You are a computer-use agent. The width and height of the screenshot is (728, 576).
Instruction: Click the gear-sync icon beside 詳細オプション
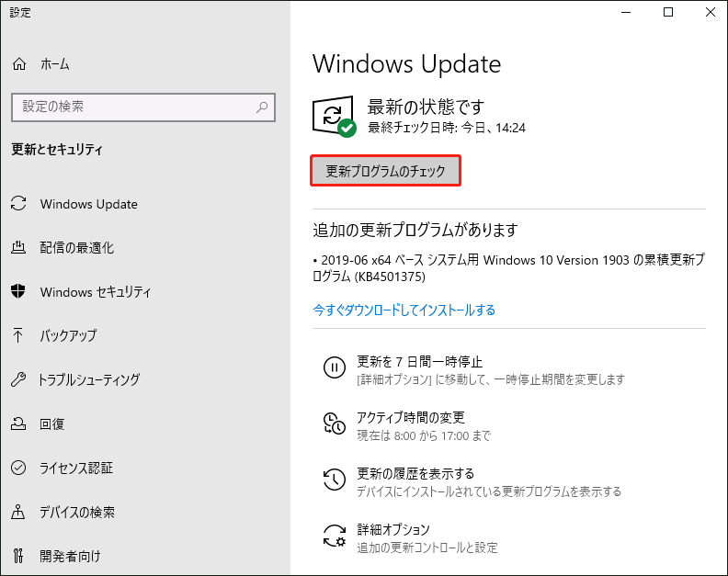click(335, 536)
